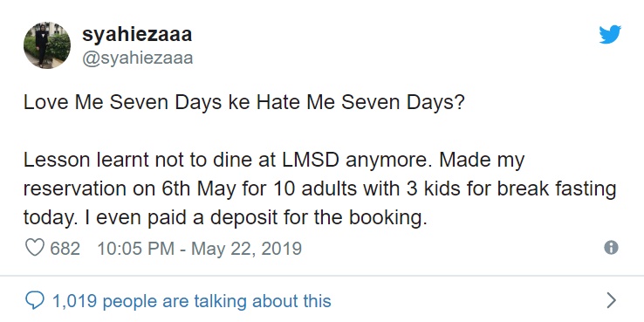Click the "reservation on 6th May" text line
This screenshot has width=644, height=322.
click(x=320, y=189)
